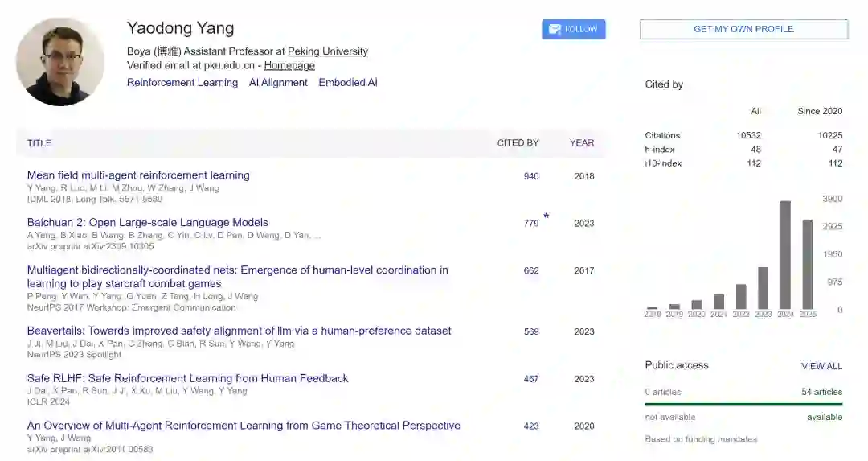
Task: Select the Reinforcement Learning interest tag
Action: click(182, 83)
